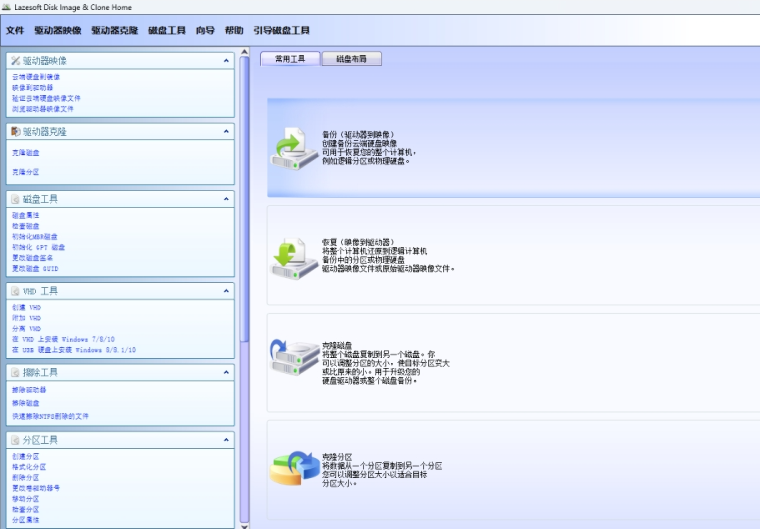Viewport: 760px width, 529px height.
Task: Open the 向导 menu
Action: pos(206,30)
